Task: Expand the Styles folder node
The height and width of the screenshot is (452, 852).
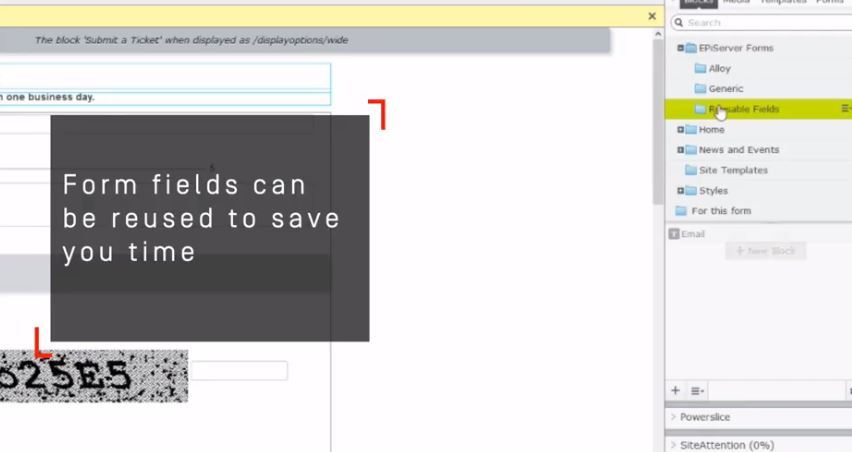Action: point(680,191)
